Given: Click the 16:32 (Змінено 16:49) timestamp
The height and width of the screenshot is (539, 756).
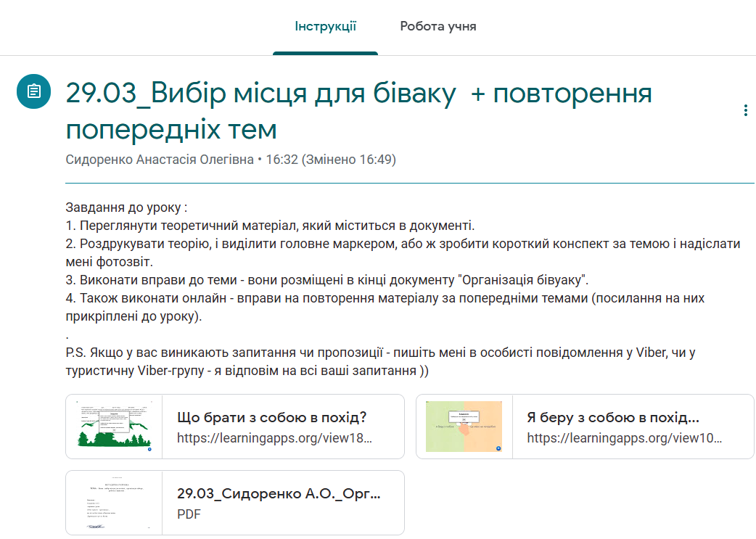Looking at the screenshot, I should (x=331, y=160).
